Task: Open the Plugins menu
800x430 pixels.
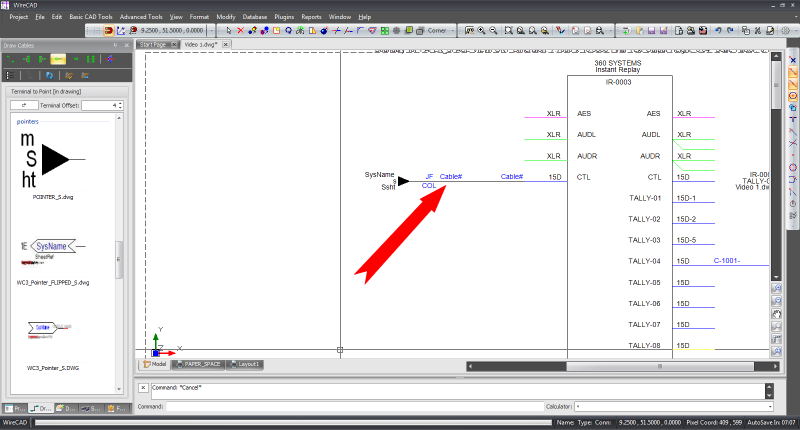Action: 284,17
